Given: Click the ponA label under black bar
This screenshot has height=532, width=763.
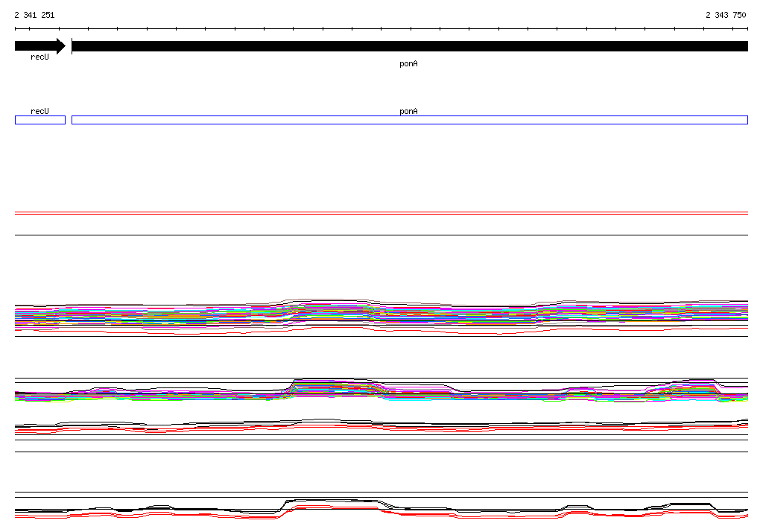Looking at the screenshot, I should (x=408, y=64).
